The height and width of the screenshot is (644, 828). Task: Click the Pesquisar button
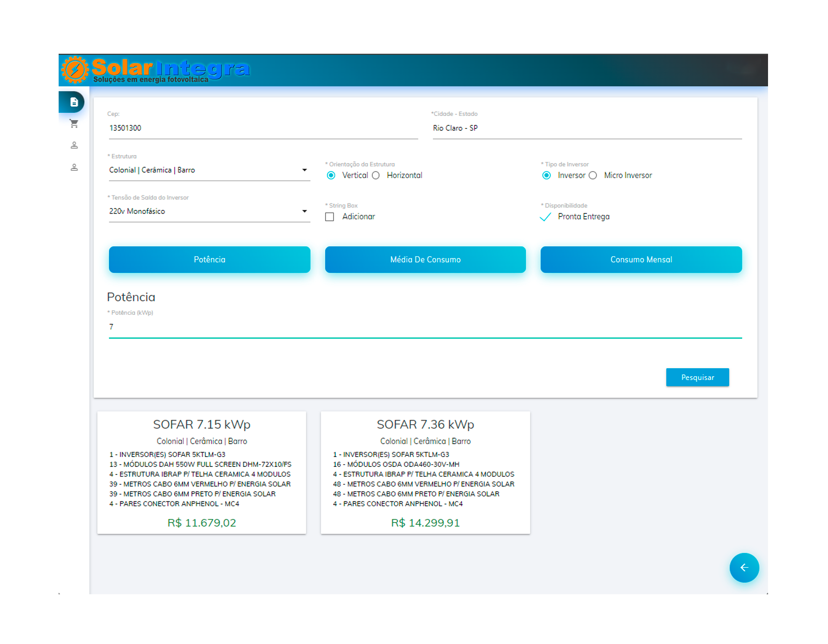(x=697, y=377)
